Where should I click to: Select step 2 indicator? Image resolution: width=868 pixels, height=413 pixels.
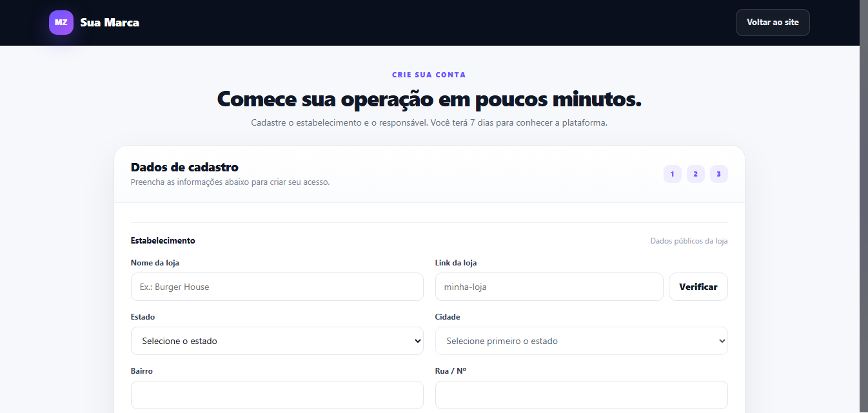click(x=696, y=174)
